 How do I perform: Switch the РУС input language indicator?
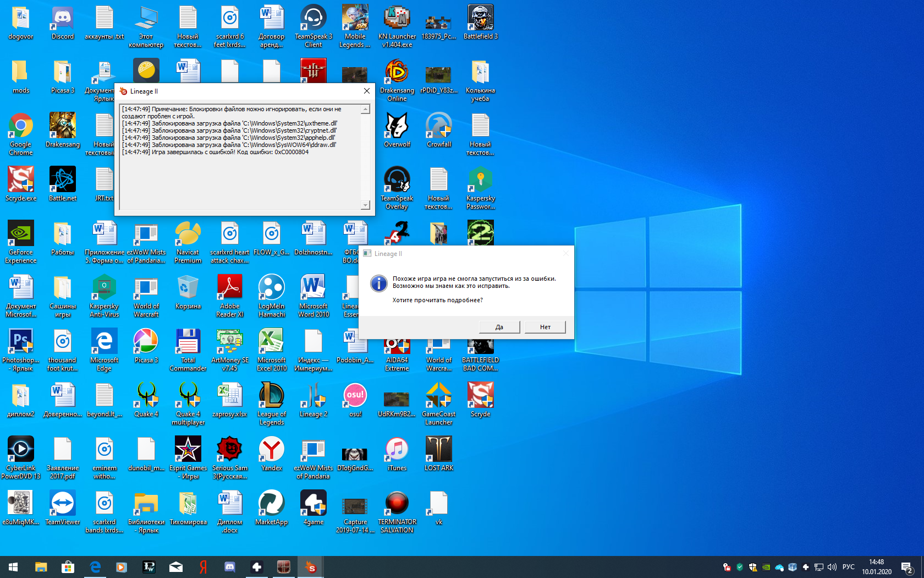pyautogui.click(x=849, y=567)
